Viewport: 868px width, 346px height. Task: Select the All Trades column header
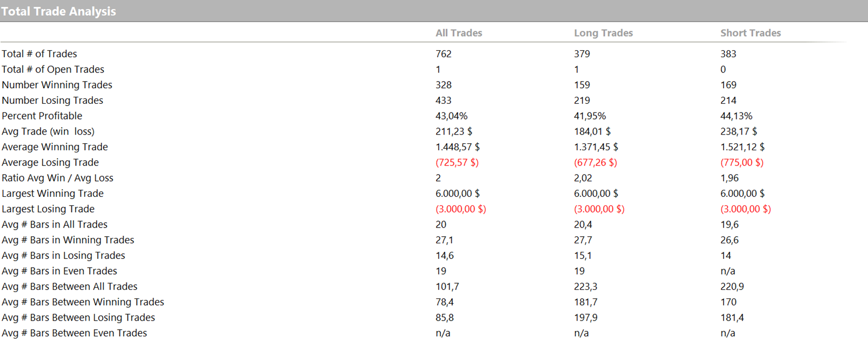(x=458, y=33)
